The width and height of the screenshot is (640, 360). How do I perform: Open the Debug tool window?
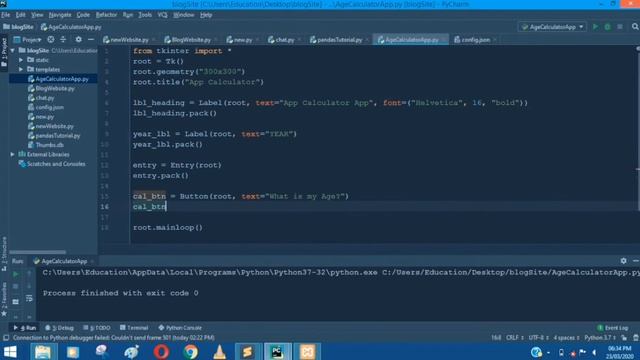click(x=60, y=328)
